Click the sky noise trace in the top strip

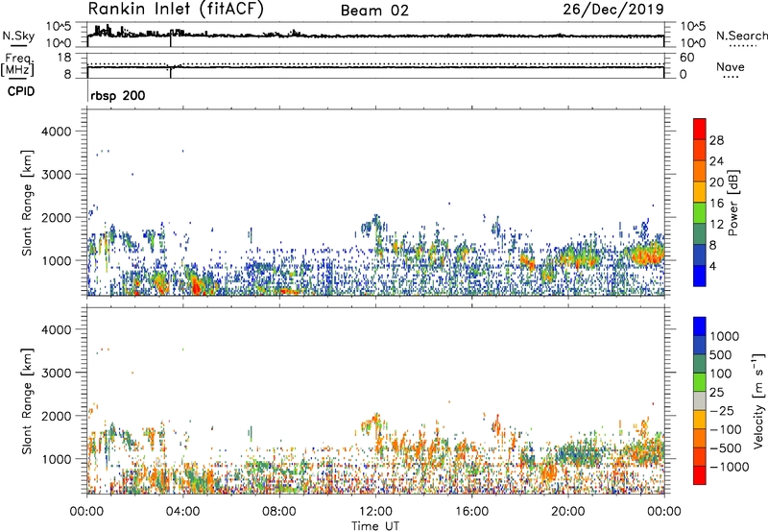375,36
